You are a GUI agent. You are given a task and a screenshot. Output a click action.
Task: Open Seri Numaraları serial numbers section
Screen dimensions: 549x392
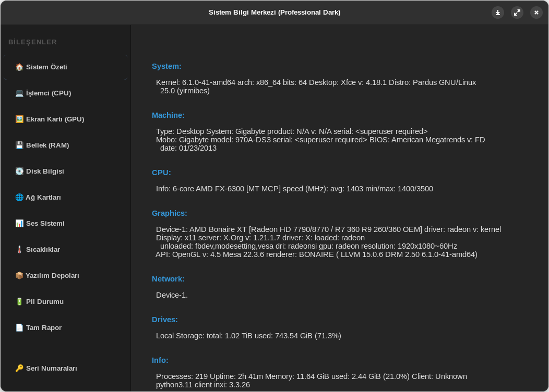point(51,369)
